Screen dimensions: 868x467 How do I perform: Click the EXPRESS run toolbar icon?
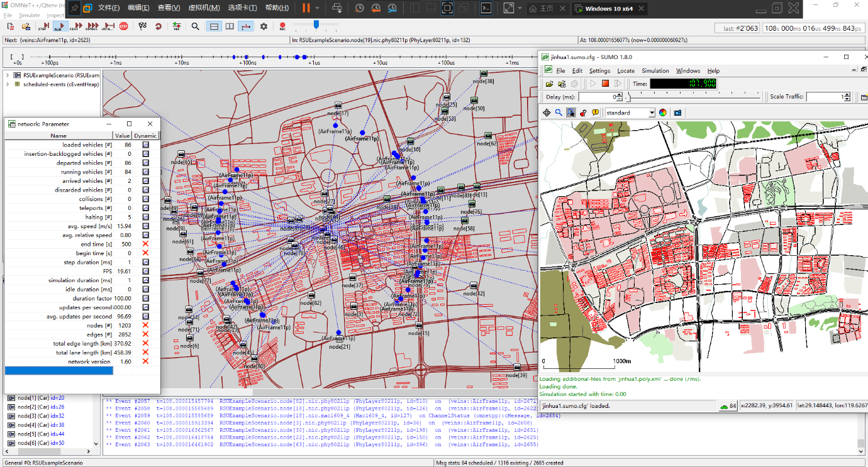(x=92, y=26)
